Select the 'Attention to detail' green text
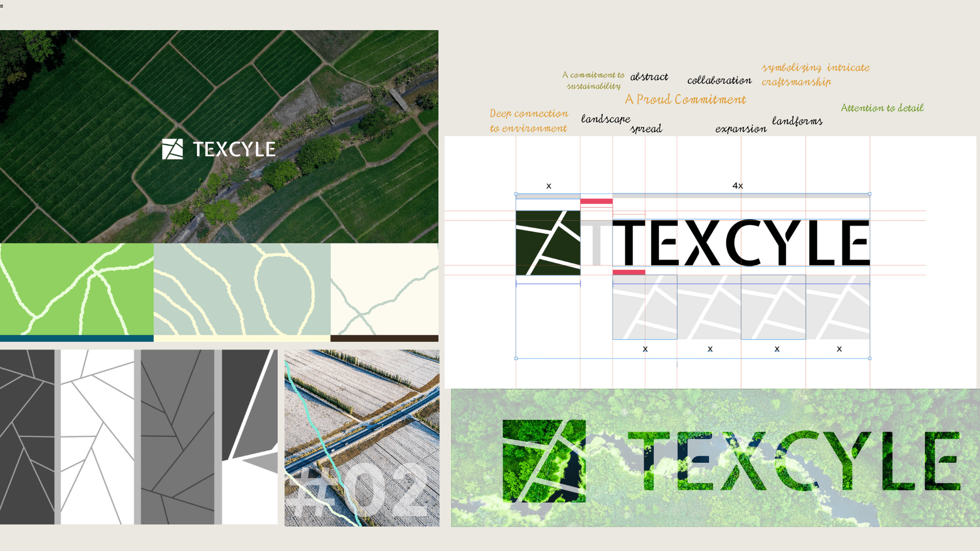 pos(882,108)
